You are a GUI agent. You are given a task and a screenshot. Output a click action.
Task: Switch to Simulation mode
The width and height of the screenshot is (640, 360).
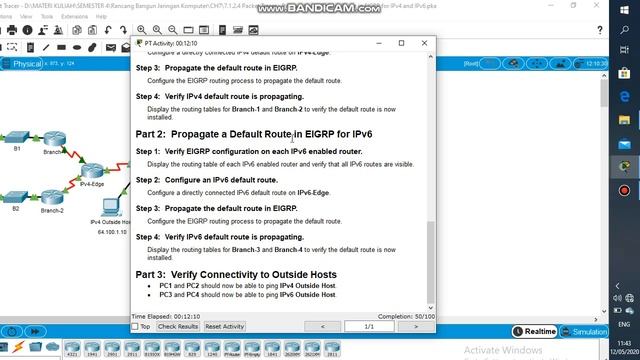coord(584,331)
